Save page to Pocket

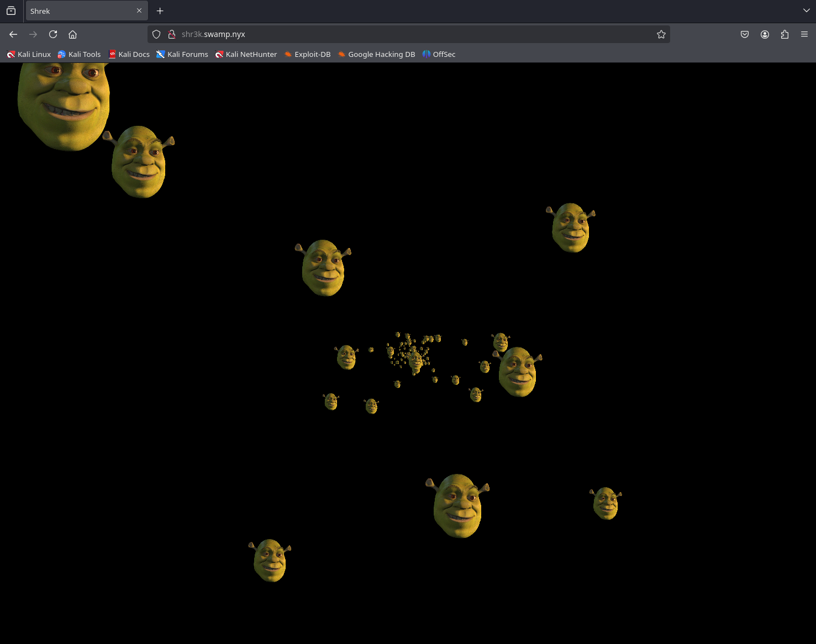[744, 34]
